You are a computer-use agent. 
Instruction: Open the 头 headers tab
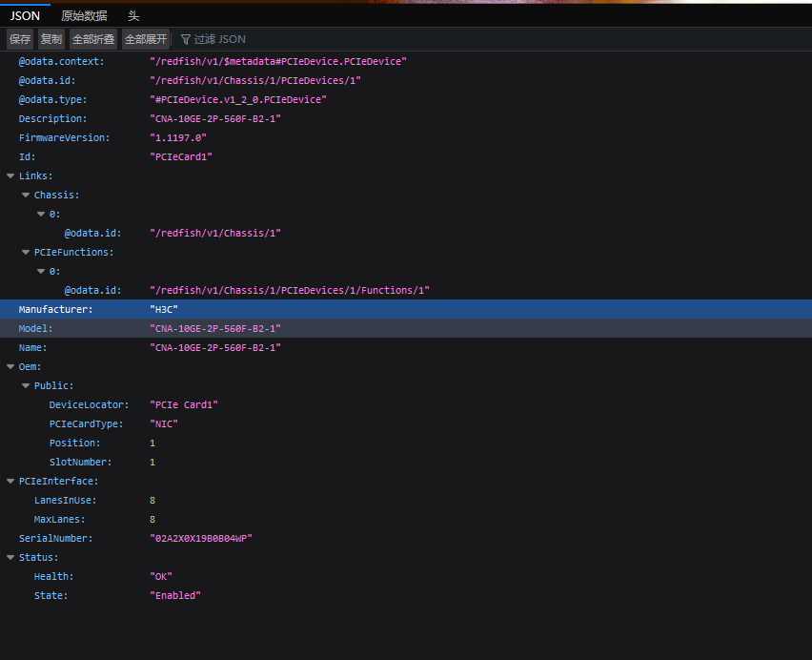pyautogui.click(x=133, y=16)
